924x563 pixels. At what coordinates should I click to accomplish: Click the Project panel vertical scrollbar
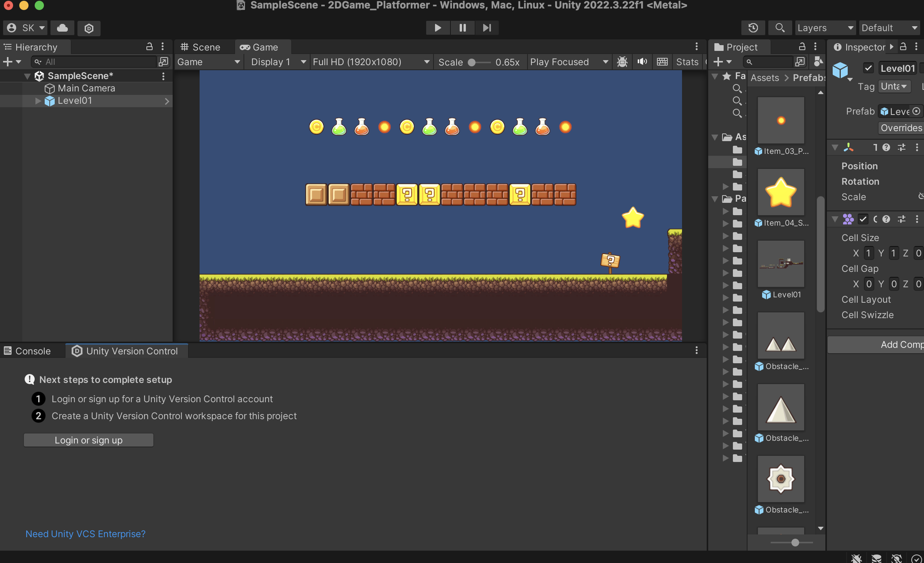point(820,255)
